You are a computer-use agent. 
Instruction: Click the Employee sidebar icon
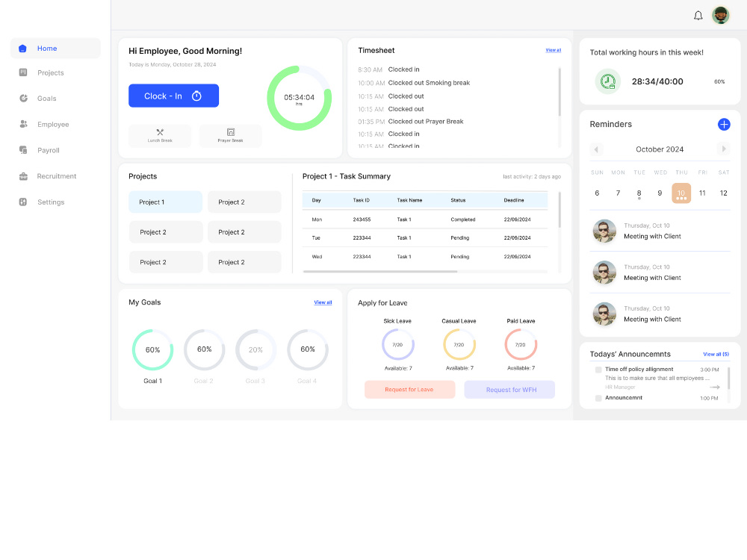tap(23, 124)
